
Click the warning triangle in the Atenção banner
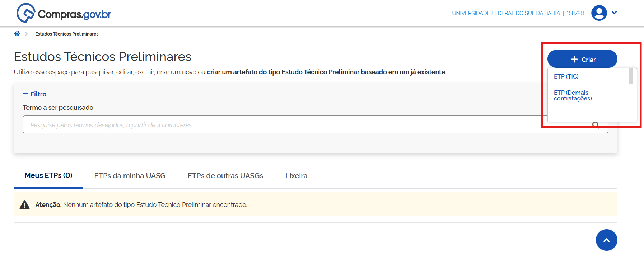(24, 205)
